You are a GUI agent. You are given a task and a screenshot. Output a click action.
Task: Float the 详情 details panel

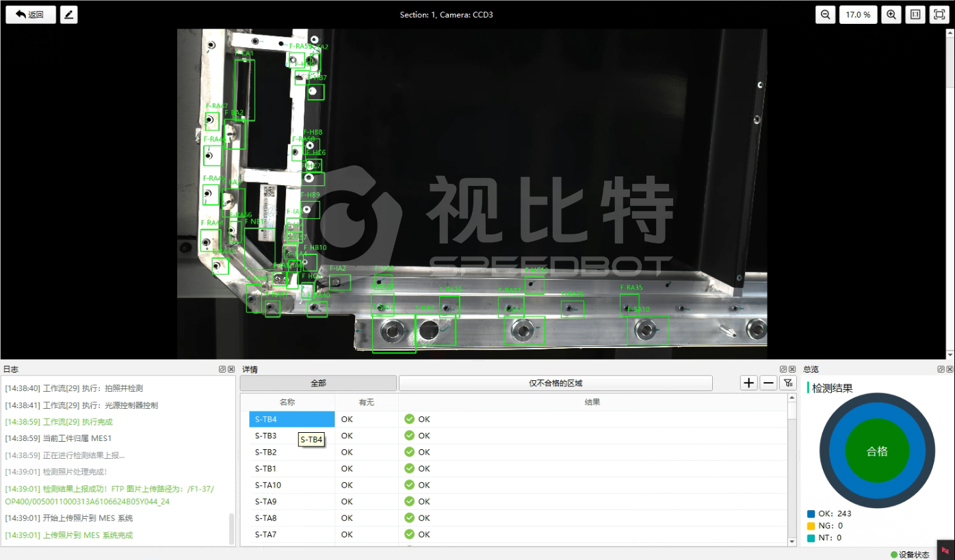(785, 369)
